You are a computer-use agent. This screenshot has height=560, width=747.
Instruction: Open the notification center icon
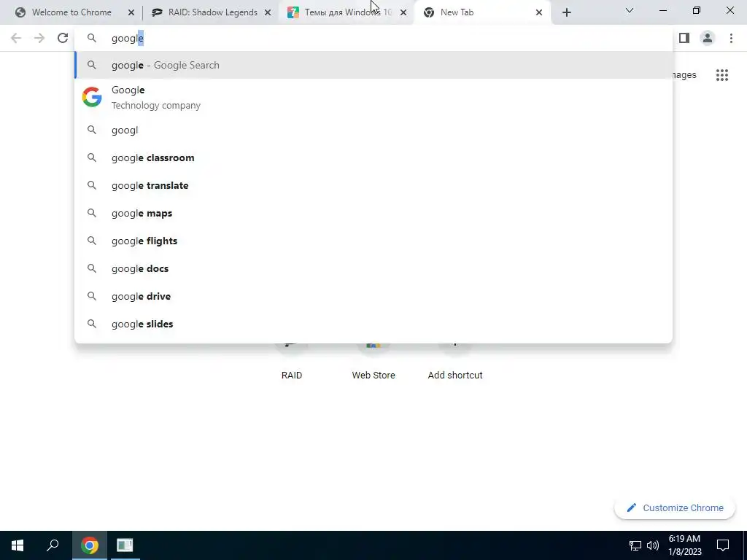tap(723, 545)
